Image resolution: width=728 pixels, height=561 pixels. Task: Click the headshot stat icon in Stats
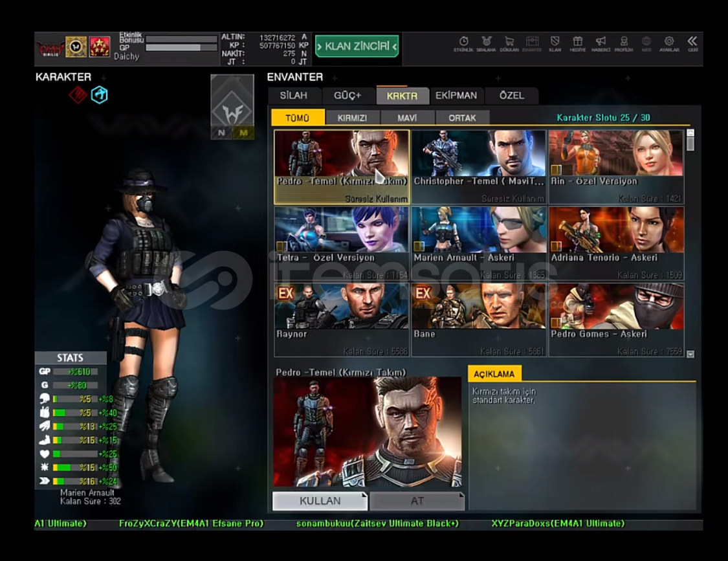[x=45, y=399]
